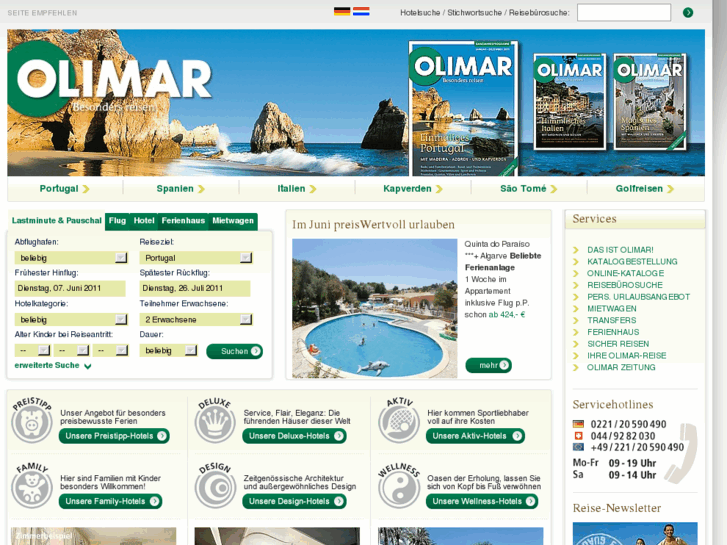Click the Design spiral icon
Image resolution: width=727 pixels, height=545 pixels.
pos(215,486)
